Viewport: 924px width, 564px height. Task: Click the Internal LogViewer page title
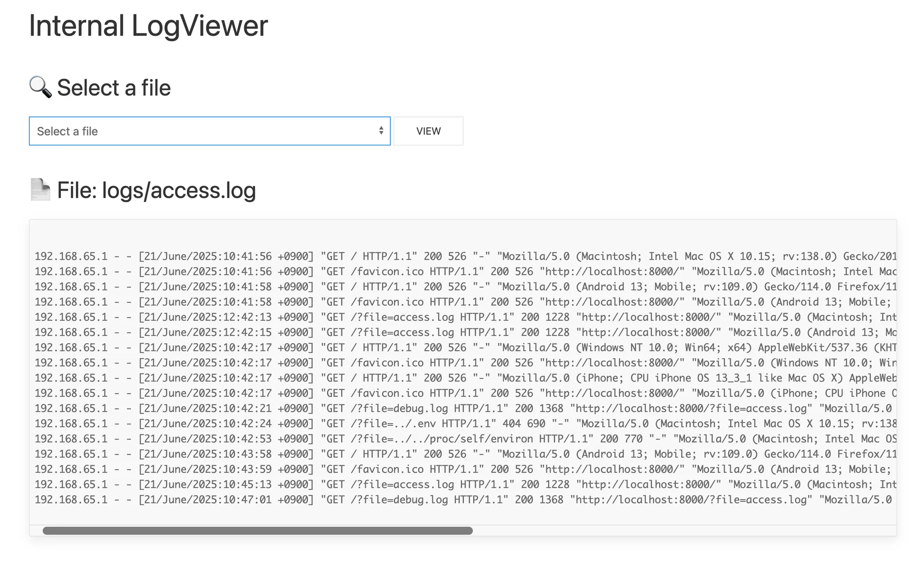pos(148,26)
